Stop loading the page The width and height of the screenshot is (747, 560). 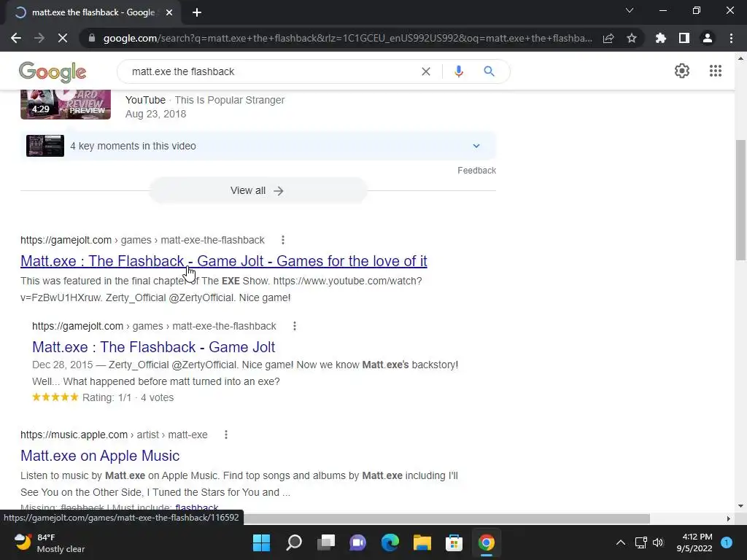63,38
